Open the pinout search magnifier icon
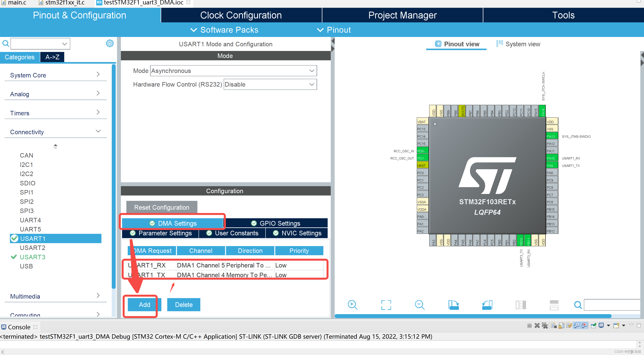This screenshot has width=644, height=355. pyautogui.click(x=578, y=305)
